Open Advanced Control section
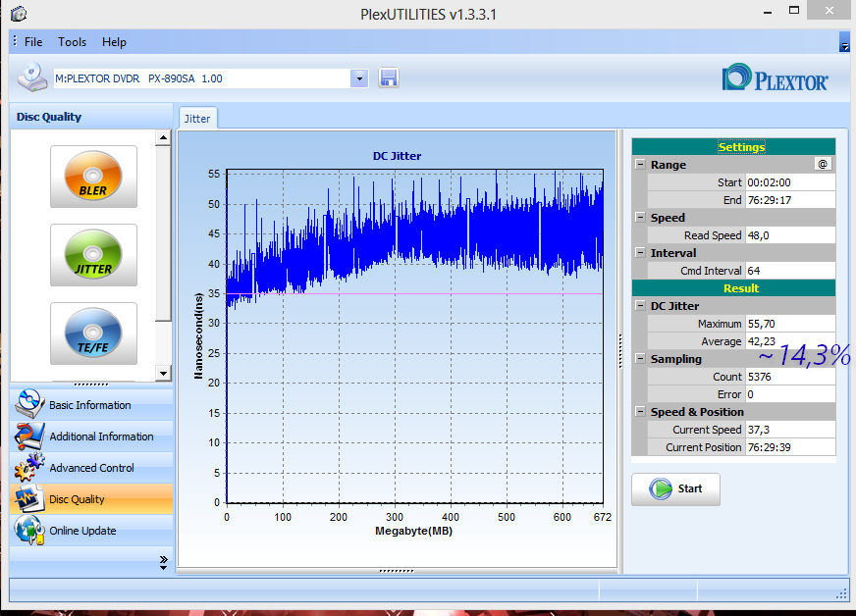 click(x=91, y=468)
